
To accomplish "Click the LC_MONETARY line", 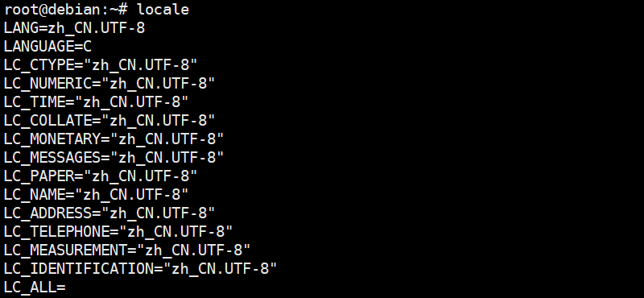I will pos(114,139).
